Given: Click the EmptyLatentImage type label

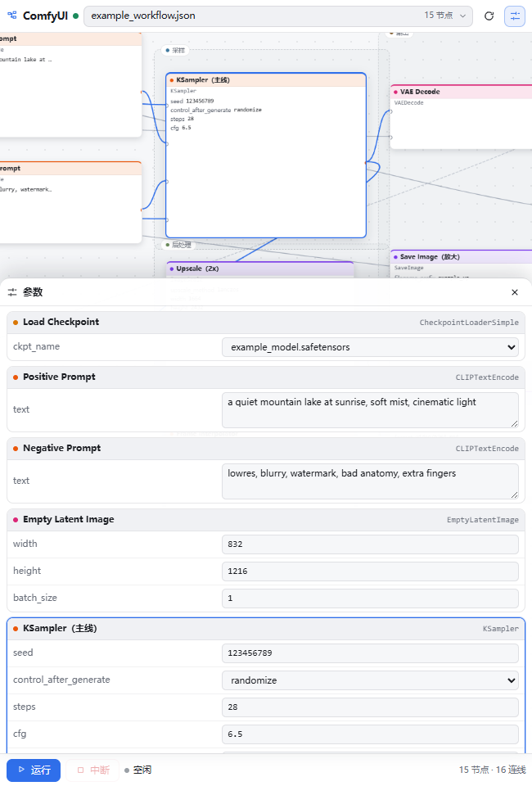Looking at the screenshot, I should [x=482, y=521].
